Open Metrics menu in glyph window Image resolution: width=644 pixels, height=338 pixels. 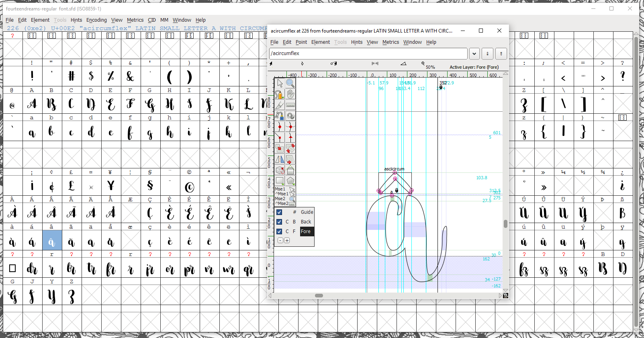[x=390, y=42]
